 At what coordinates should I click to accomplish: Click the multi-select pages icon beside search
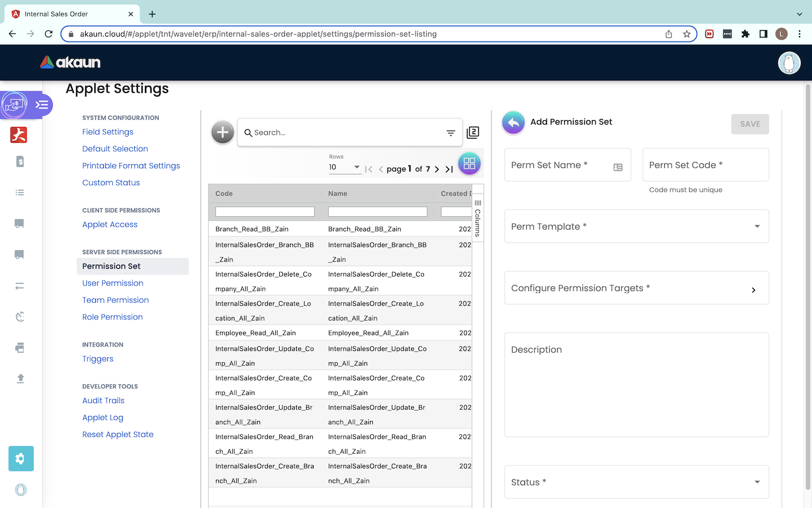click(473, 133)
